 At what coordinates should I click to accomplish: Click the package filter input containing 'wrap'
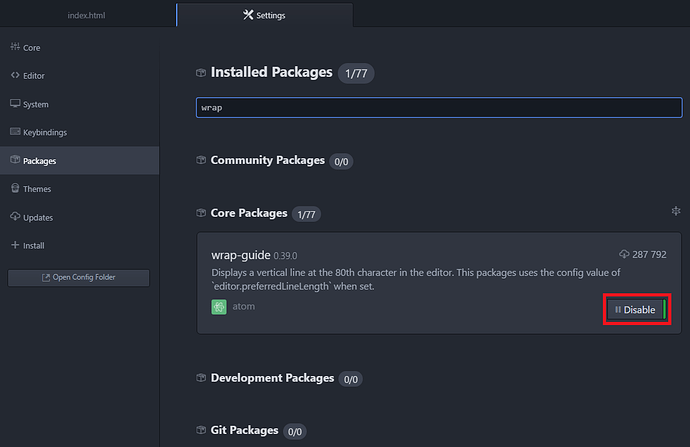(439, 107)
